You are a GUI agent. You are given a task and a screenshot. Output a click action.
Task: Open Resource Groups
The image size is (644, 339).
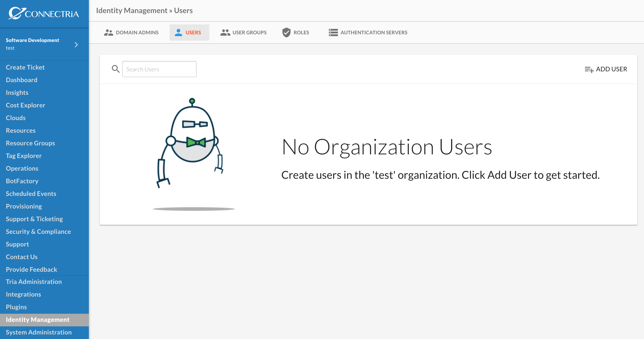(30, 143)
